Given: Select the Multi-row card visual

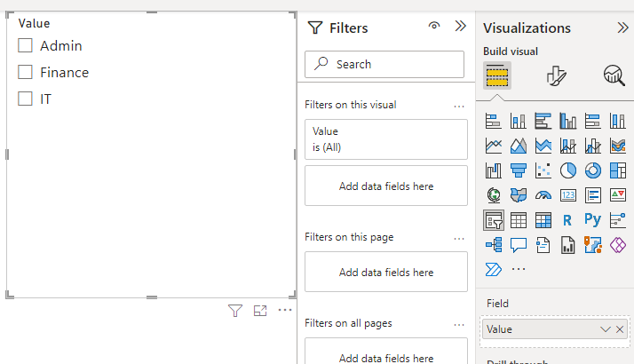Looking at the screenshot, I should tap(593, 195).
